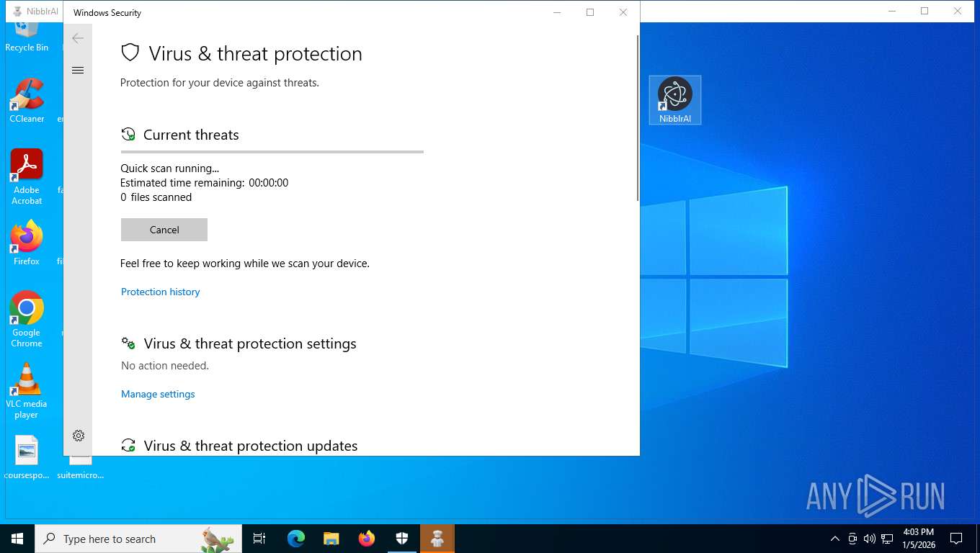Select the Firefox desktop shortcut
The width and height of the screenshot is (980, 553).
(27, 243)
